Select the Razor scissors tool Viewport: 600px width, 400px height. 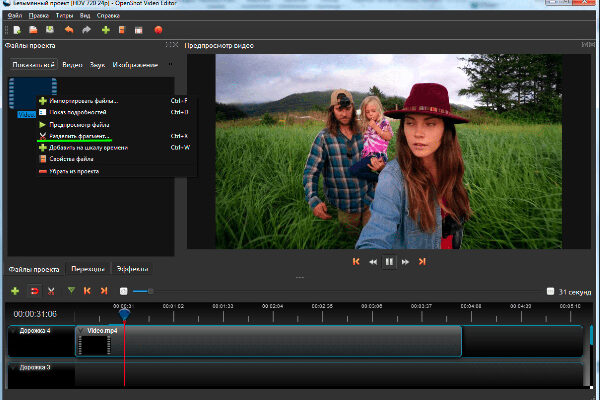coord(51,291)
